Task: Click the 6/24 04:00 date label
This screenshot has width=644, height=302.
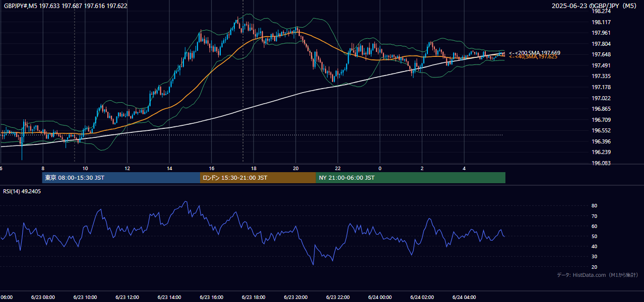Action: tap(464, 297)
